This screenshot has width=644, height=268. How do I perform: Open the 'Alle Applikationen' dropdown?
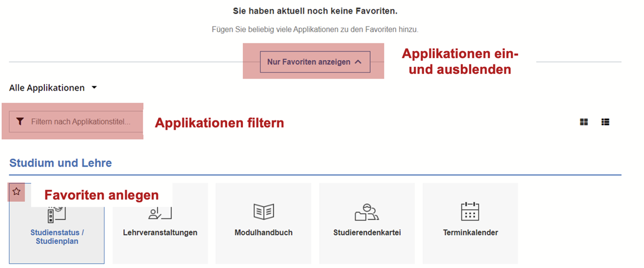click(47, 87)
